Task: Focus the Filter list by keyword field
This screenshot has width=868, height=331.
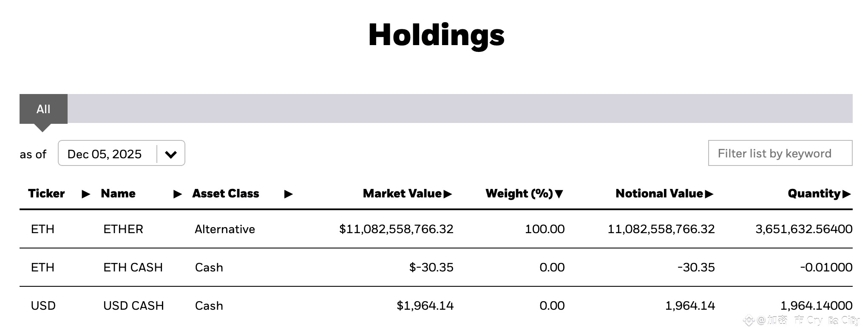Action: [780, 153]
